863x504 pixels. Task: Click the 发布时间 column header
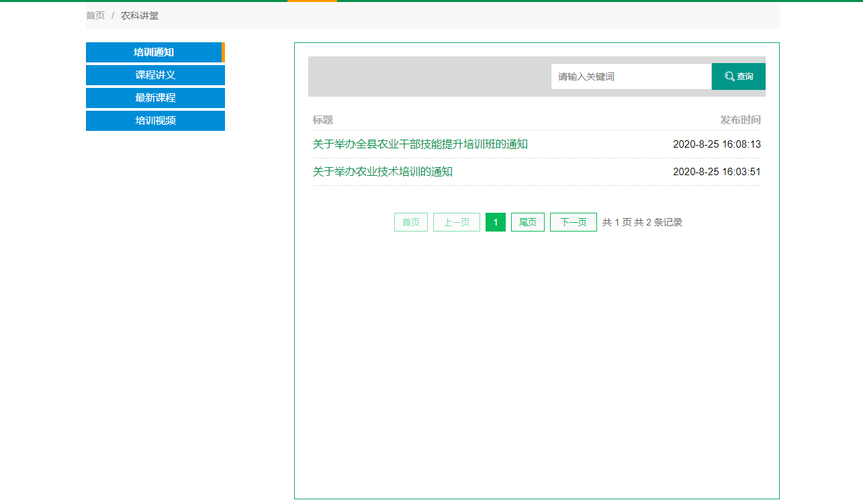click(x=740, y=120)
